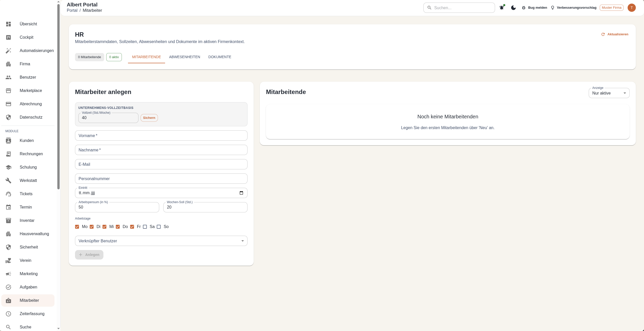This screenshot has width=644, height=331.
Task: Click the notification bell icon
Action: pos(502,8)
